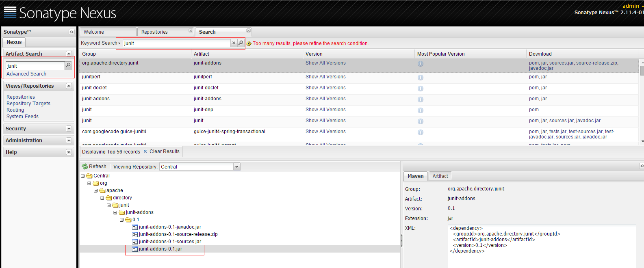Click the warning icon beside search message
The image size is (644, 268).
249,43
